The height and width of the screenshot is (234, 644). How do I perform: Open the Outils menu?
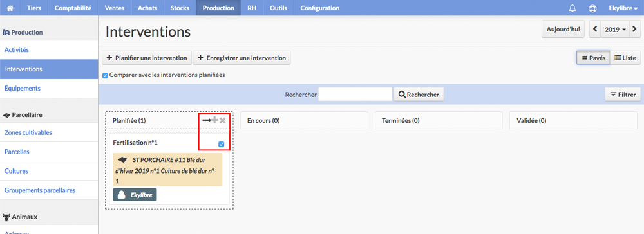point(278,8)
